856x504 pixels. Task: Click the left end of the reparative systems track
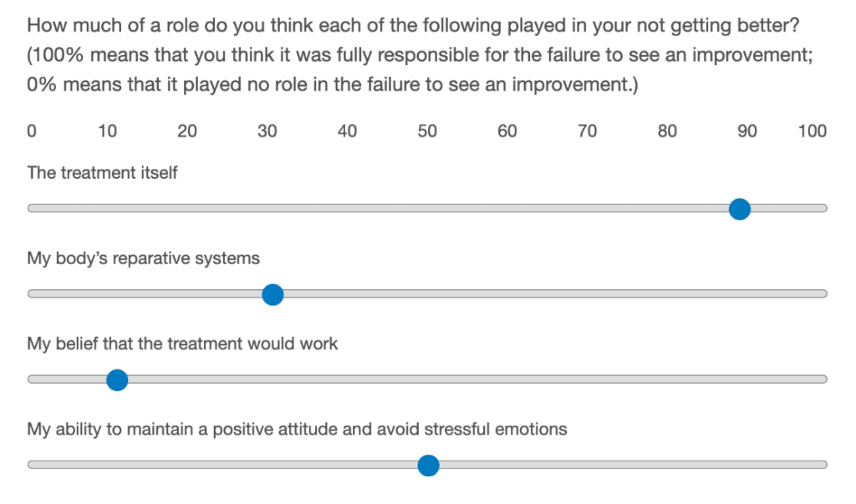(x=33, y=294)
